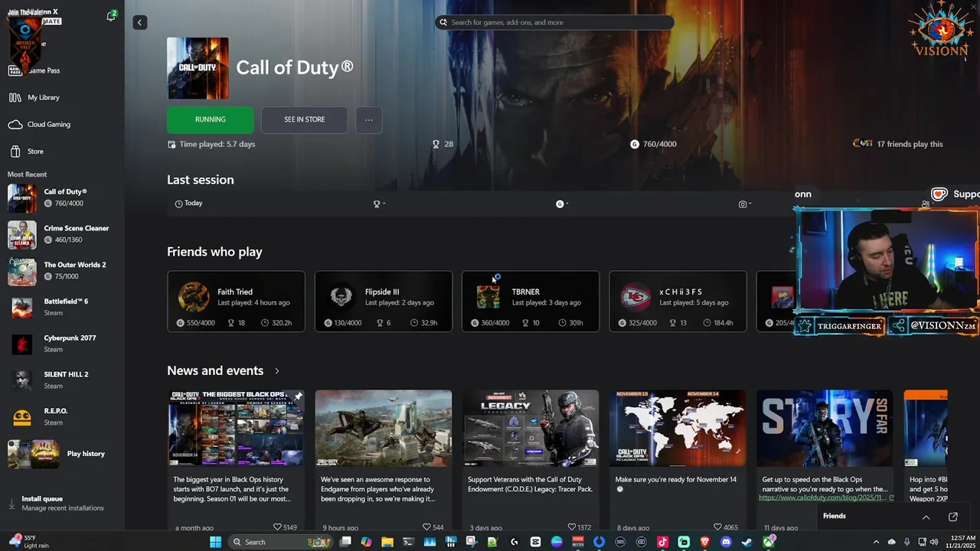The image size is (980, 551).
Task: Click the achievements trophy count 28
Action: point(443,144)
